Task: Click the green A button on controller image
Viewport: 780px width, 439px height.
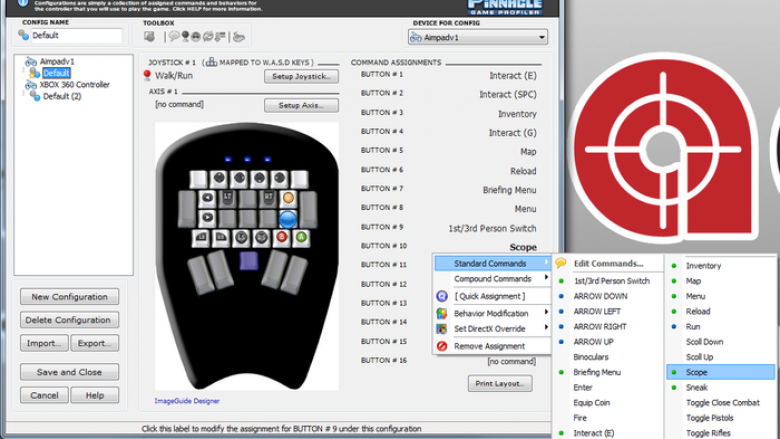Action: point(301,238)
